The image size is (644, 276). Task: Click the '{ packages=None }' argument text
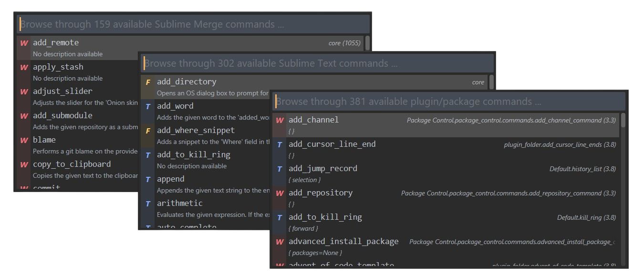(315, 253)
